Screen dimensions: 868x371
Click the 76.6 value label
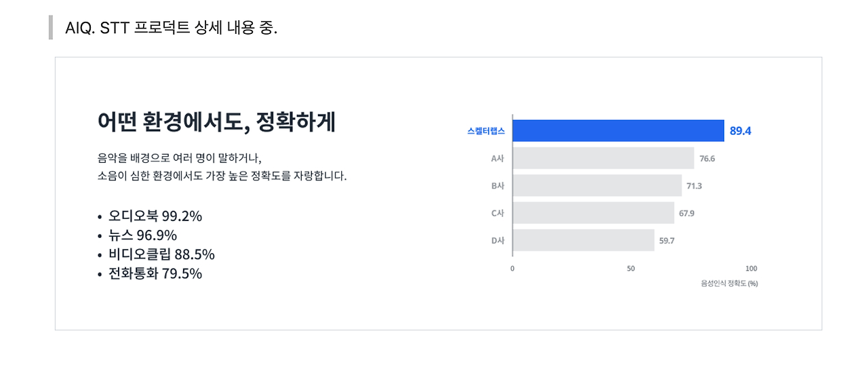pos(707,159)
